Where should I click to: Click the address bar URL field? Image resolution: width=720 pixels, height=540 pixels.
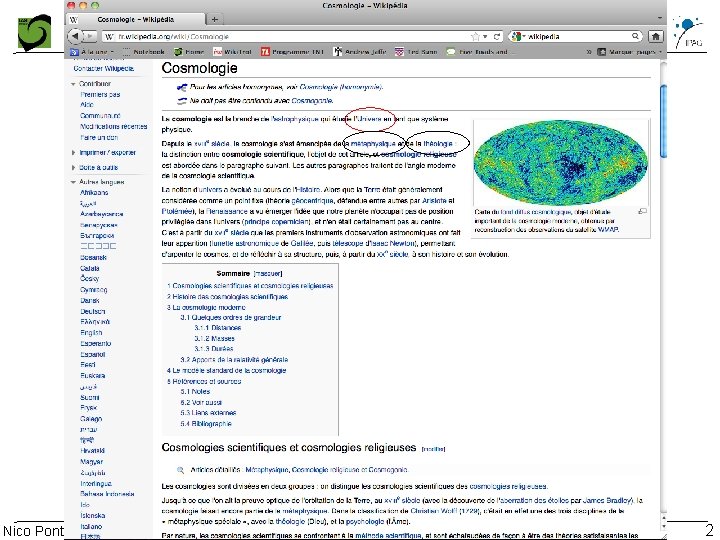pyautogui.click(x=292, y=36)
